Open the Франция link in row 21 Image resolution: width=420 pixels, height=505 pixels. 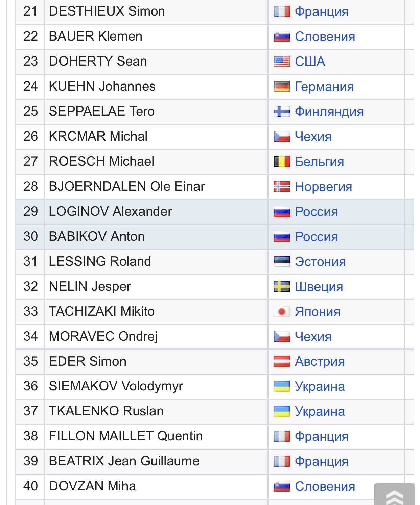click(322, 11)
